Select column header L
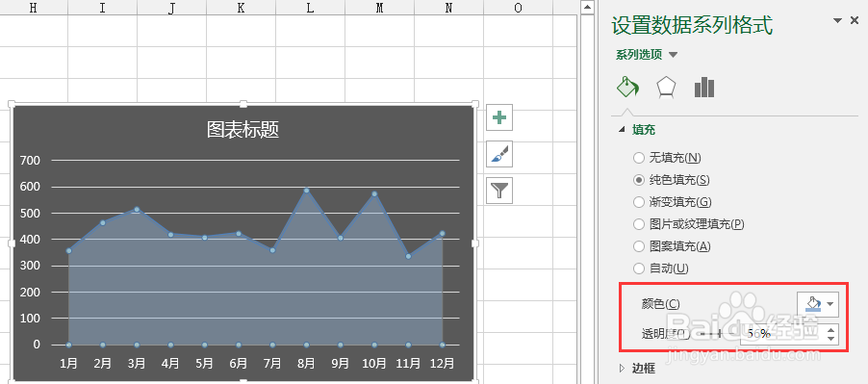The width and height of the screenshot is (868, 384). tap(310, 7)
